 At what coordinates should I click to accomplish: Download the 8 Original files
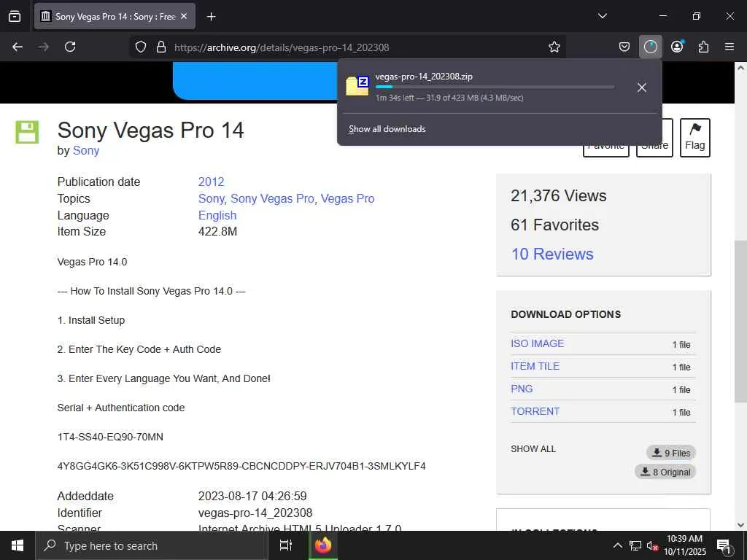[x=665, y=472]
